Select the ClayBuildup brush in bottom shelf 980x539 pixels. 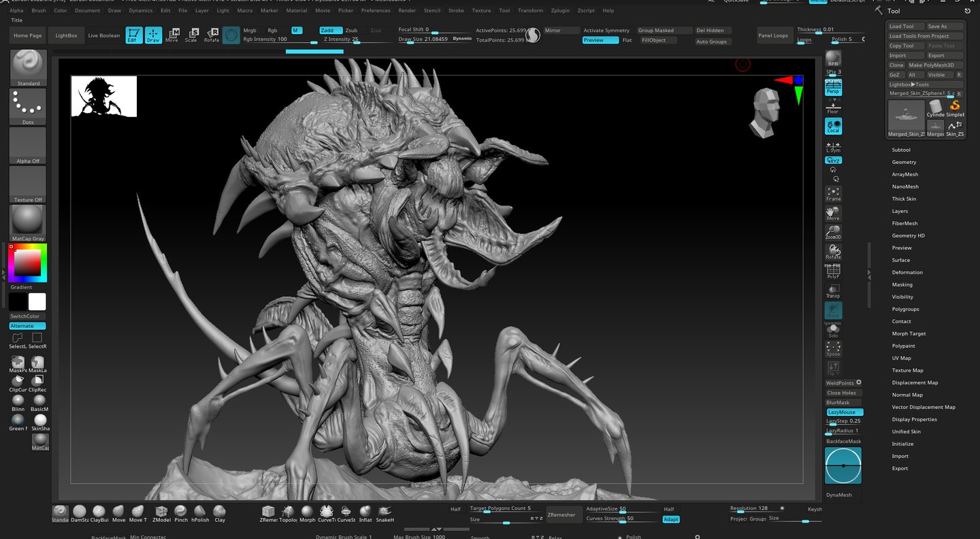(99, 512)
